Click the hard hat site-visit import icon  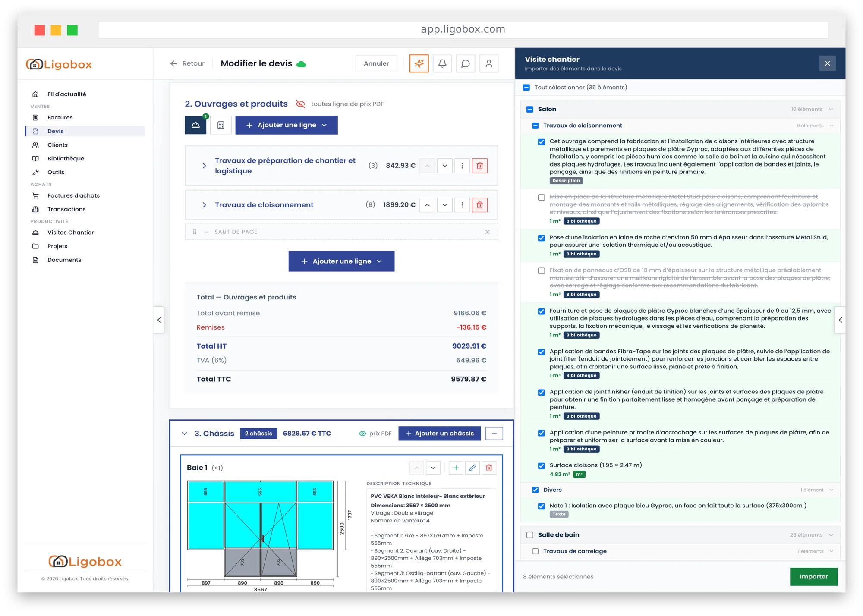tap(195, 125)
